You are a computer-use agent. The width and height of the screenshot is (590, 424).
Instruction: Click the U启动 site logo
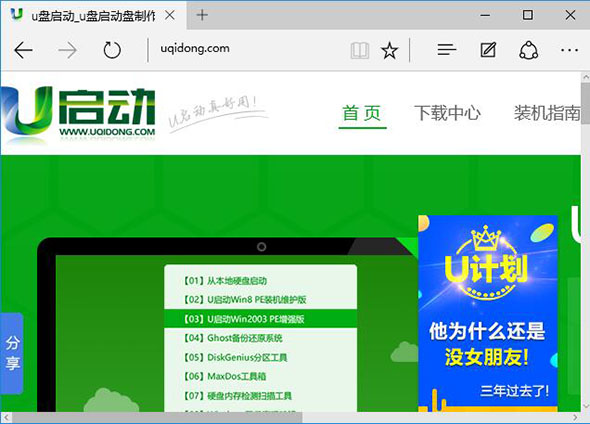[78, 113]
